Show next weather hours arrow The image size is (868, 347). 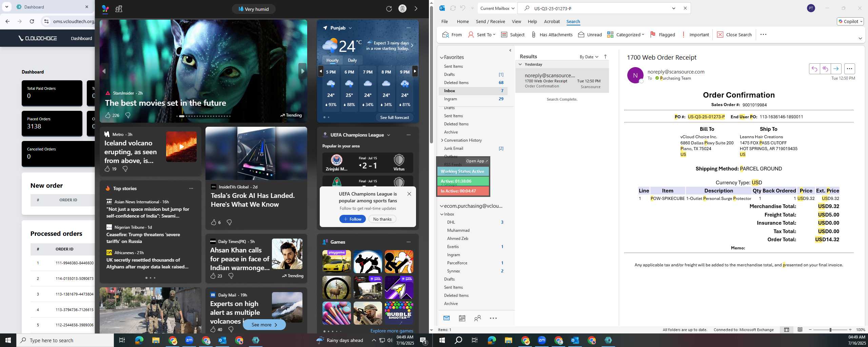click(415, 71)
